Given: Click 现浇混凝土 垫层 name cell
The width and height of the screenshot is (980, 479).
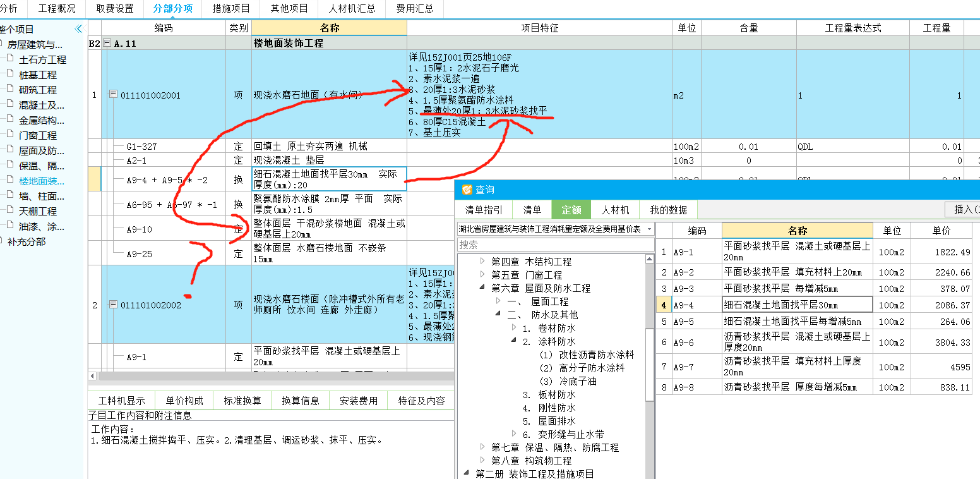Looking at the screenshot, I should click(329, 161).
